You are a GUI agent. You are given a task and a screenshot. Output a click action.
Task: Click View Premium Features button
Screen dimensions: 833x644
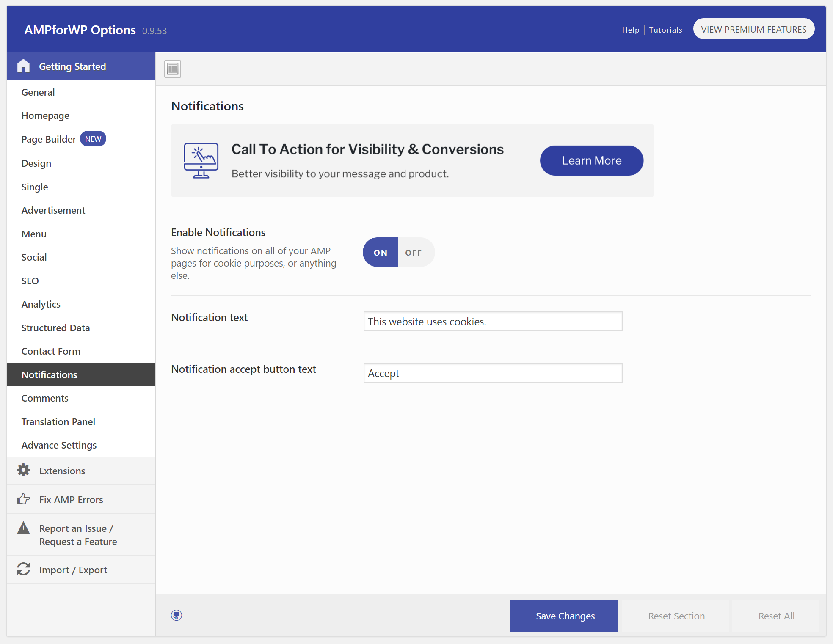tap(753, 30)
